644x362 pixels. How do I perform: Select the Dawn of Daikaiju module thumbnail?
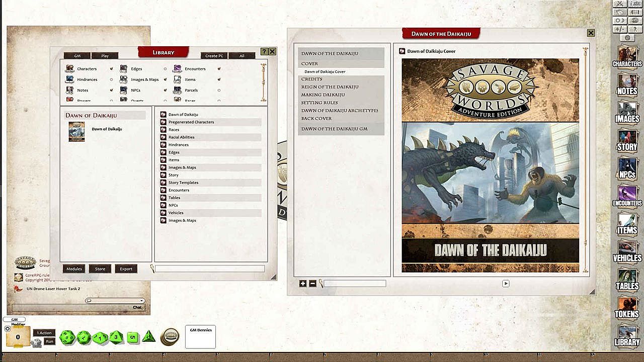coord(76,132)
